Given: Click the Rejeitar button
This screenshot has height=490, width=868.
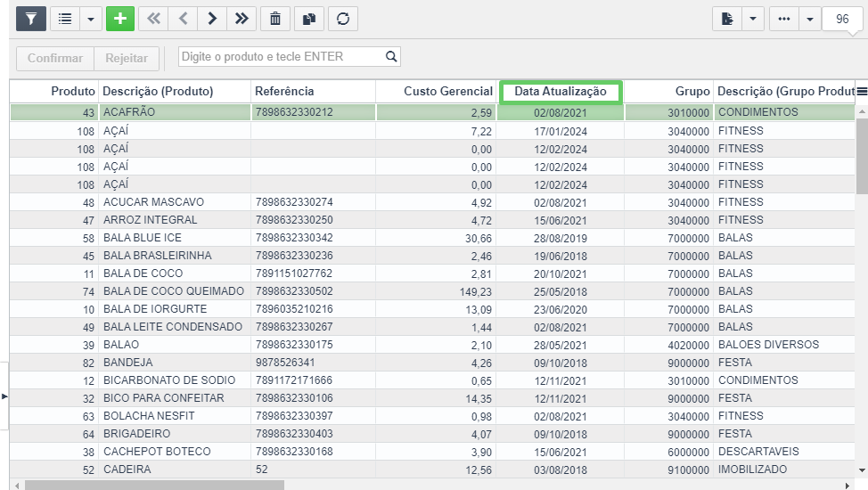Looking at the screenshot, I should pyautogui.click(x=127, y=58).
